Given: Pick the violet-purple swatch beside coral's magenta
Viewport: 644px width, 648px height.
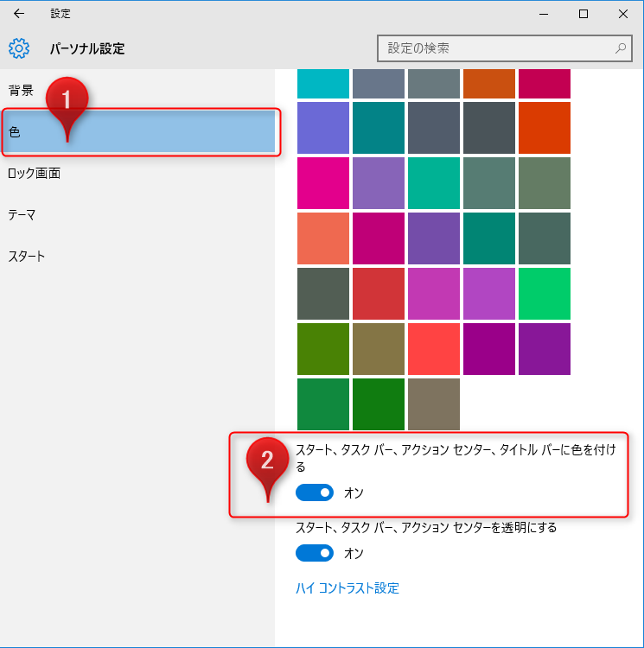Looking at the screenshot, I should [434, 238].
